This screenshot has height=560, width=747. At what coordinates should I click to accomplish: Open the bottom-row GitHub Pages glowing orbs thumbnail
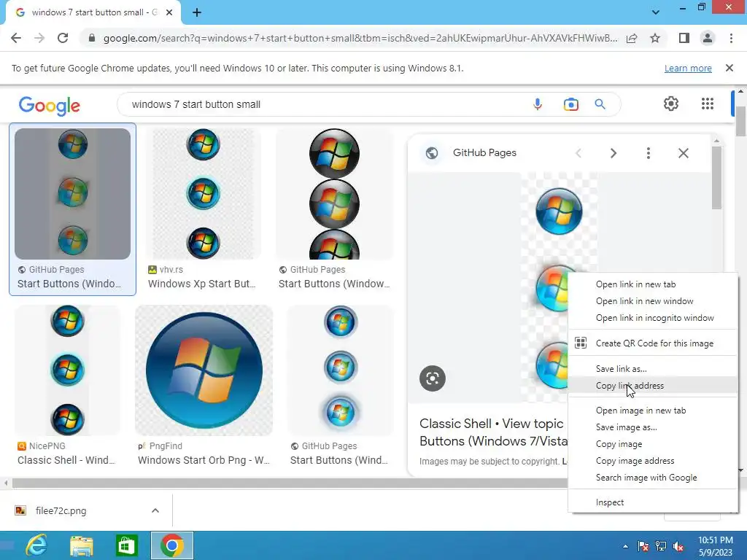pos(341,370)
